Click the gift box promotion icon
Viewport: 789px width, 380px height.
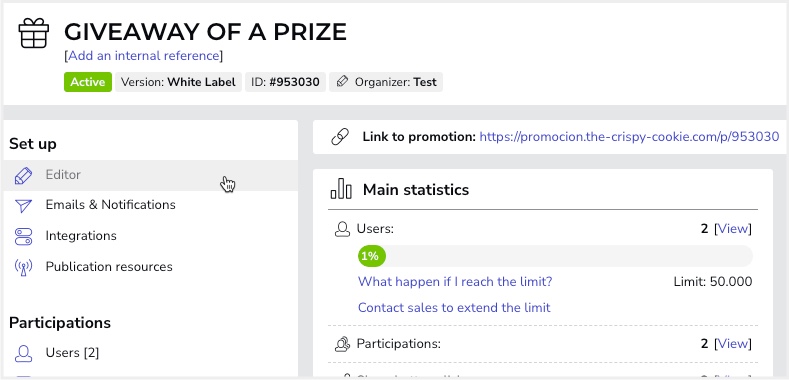pyautogui.click(x=34, y=33)
